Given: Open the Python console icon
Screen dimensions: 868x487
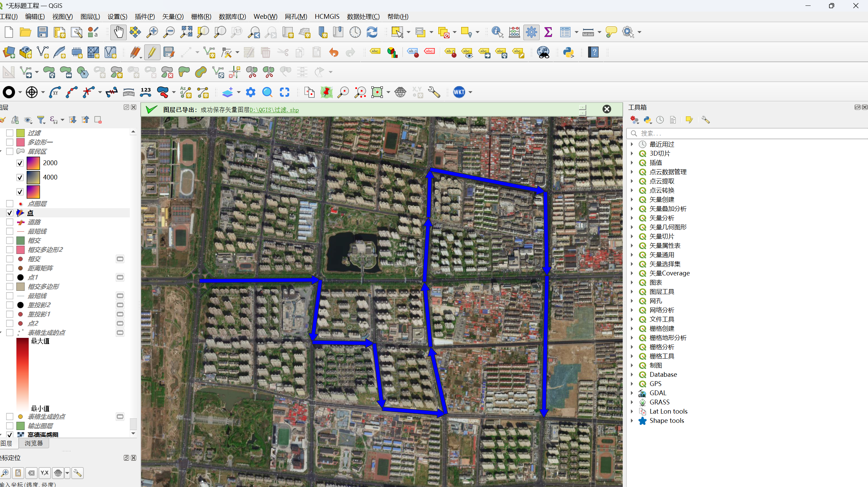Looking at the screenshot, I should [x=568, y=52].
